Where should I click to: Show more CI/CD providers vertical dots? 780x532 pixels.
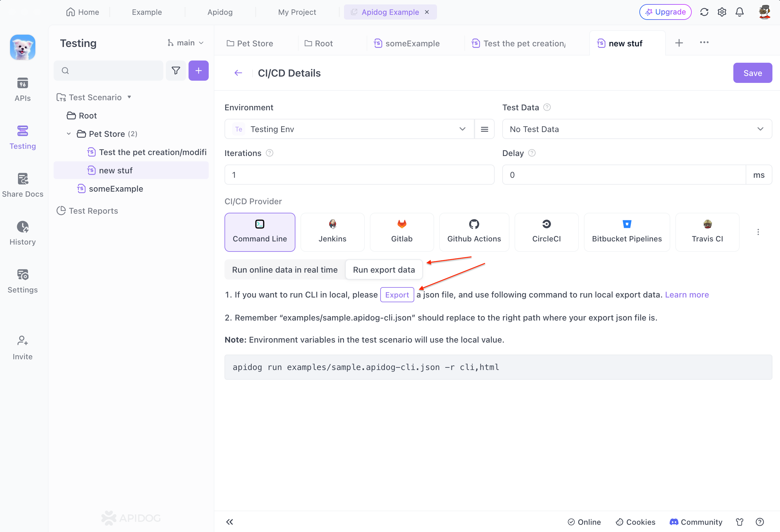tap(758, 232)
